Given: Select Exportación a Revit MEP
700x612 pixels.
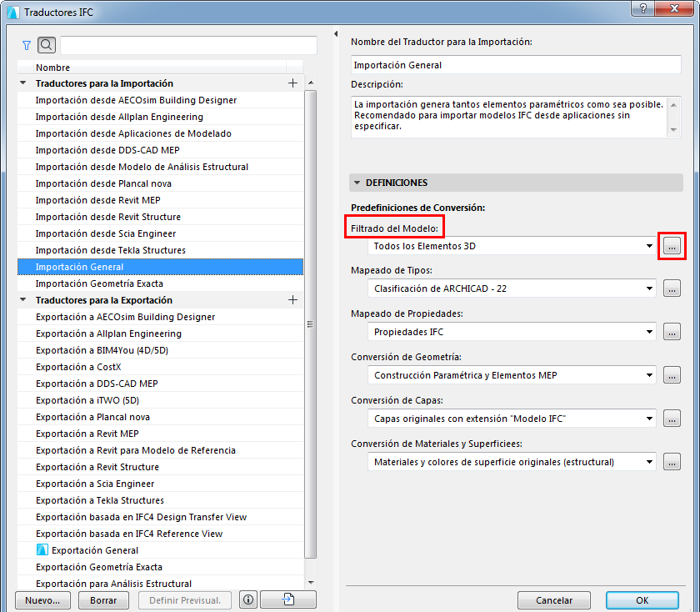Looking at the screenshot, I should 160,434.
